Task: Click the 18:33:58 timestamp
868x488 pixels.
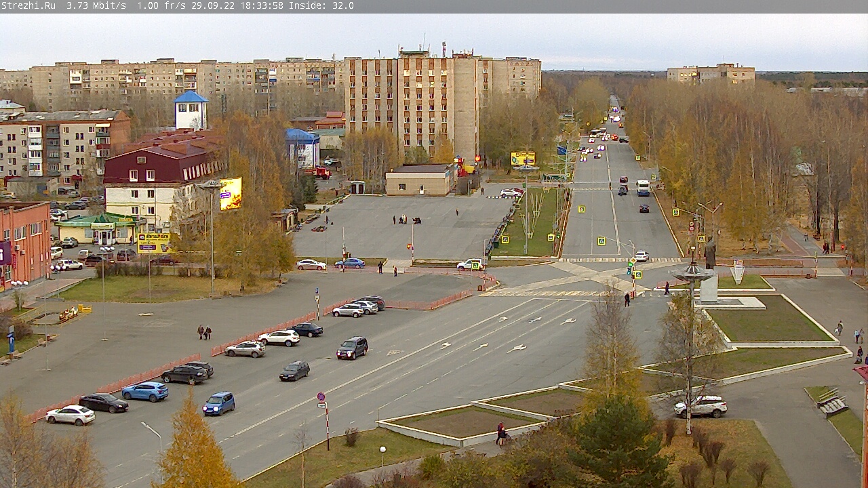Action: click(x=262, y=5)
